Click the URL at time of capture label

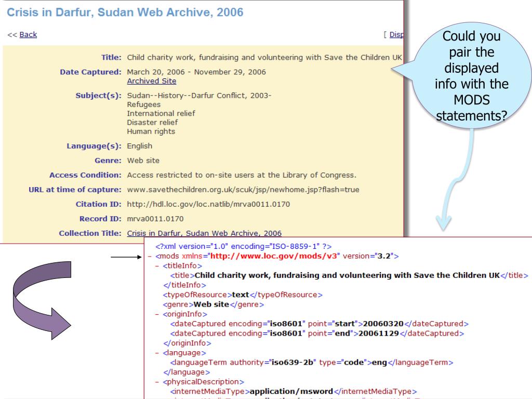point(75,190)
